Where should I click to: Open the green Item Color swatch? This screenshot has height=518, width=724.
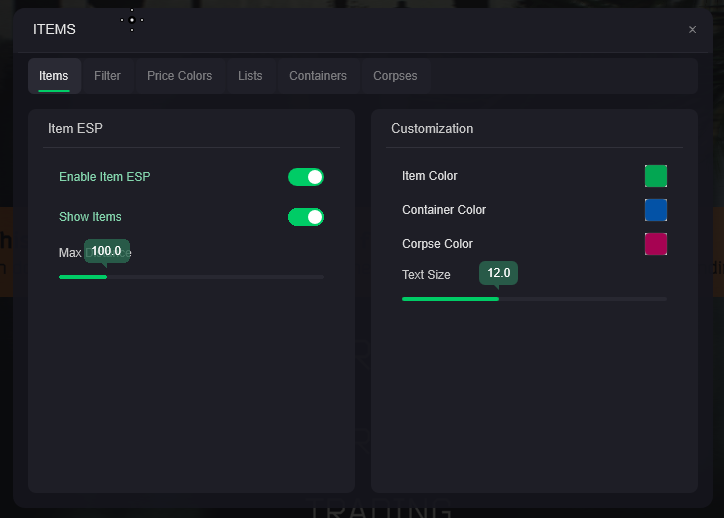click(656, 176)
